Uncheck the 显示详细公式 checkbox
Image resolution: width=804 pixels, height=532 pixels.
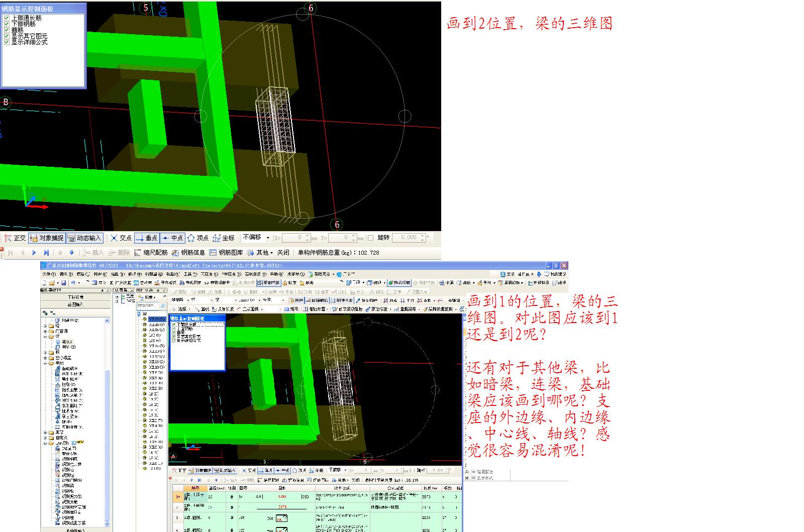[x=7, y=42]
